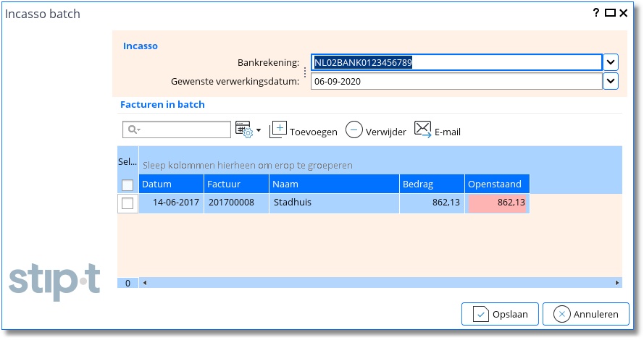Click the Factuur column header

pyautogui.click(x=236, y=184)
